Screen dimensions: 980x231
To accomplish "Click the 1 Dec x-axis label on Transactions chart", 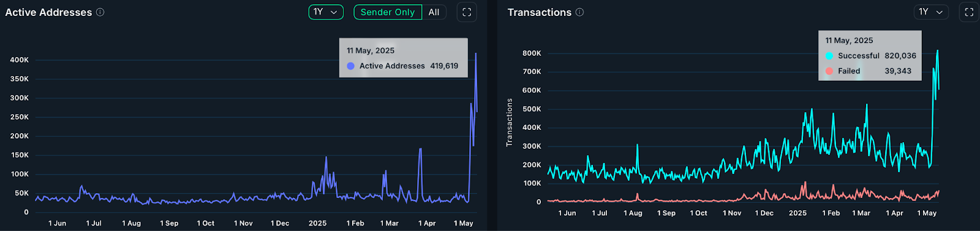I will [764, 213].
